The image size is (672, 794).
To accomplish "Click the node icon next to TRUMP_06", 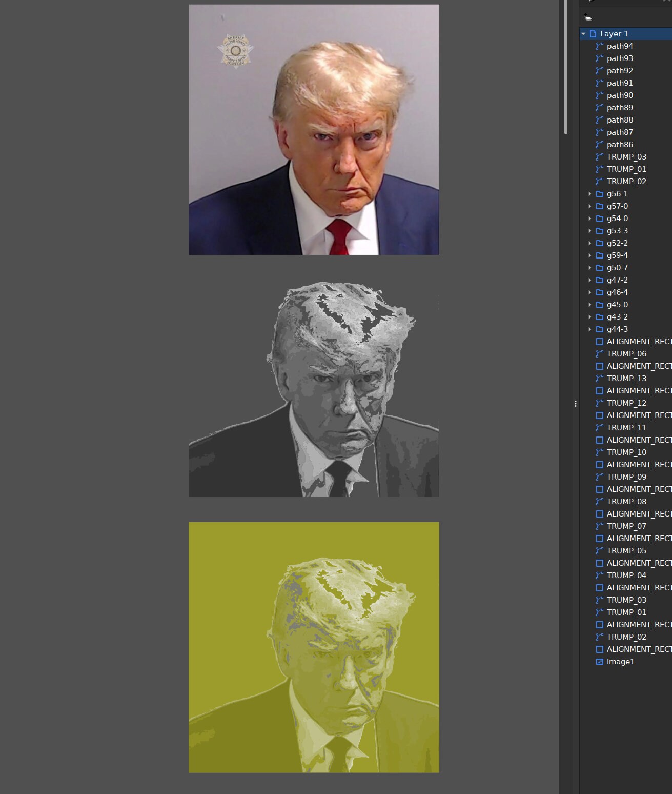I will [599, 353].
